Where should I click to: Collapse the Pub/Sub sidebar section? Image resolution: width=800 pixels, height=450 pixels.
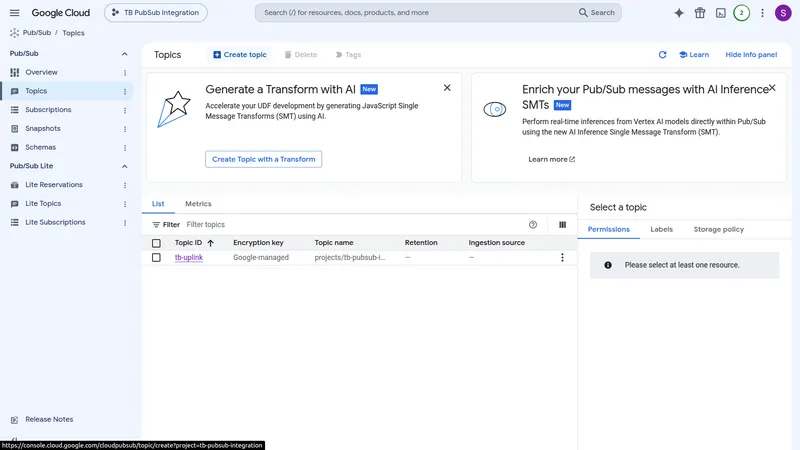point(124,54)
